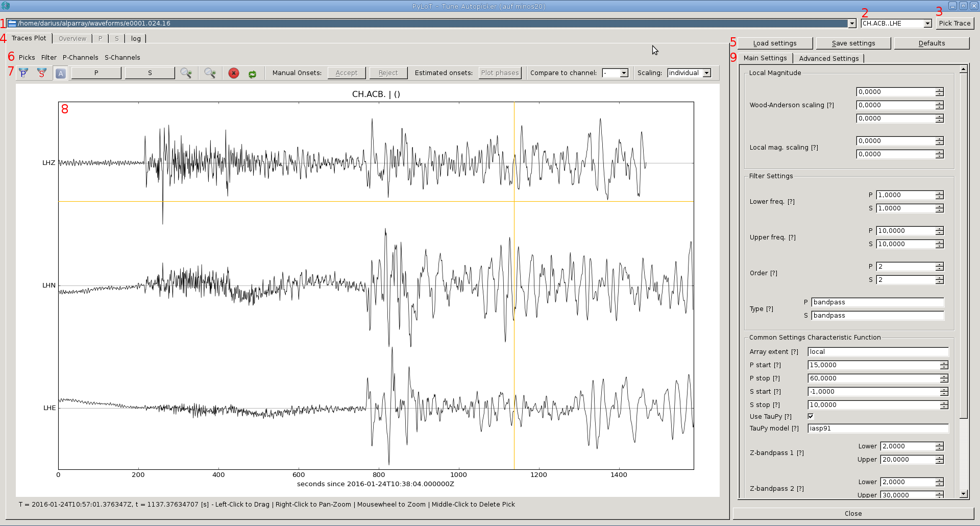
Task: Click the zoom-out magnifier icon
Action: tap(210, 73)
